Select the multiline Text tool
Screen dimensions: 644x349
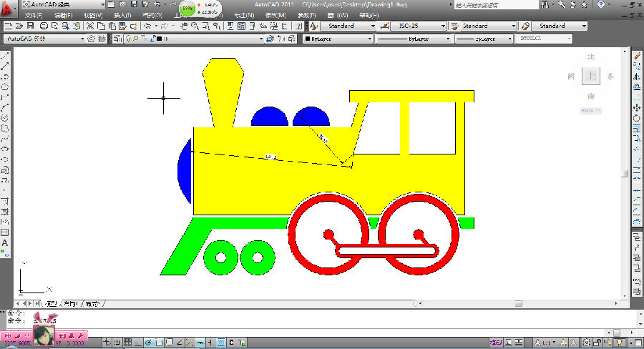pyautogui.click(x=5, y=243)
